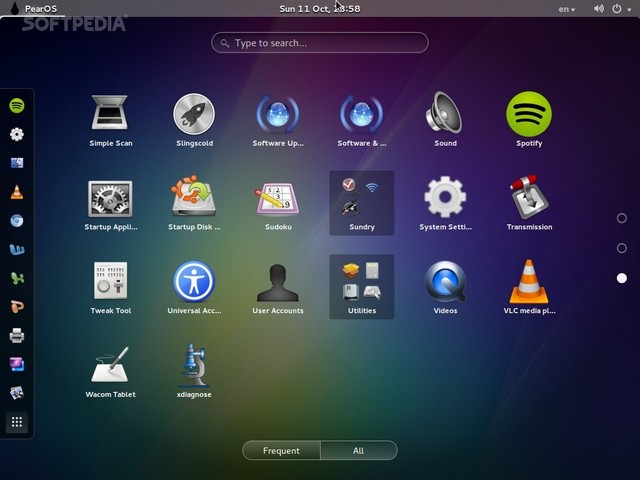Open the blue browser icon in dock
Image resolution: width=640 pixels, height=480 pixels.
[x=17, y=221]
